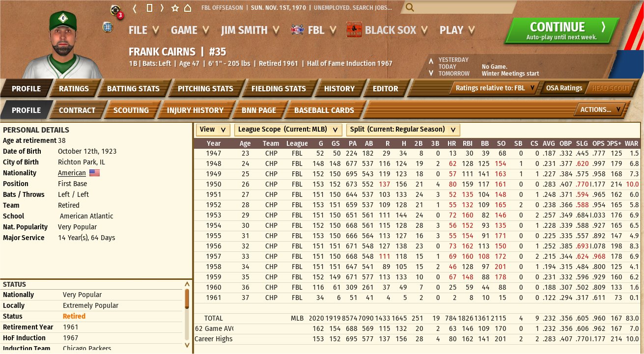Open the Actions dropdown
The image size is (644, 354).
pyautogui.click(x=600, y=109)
